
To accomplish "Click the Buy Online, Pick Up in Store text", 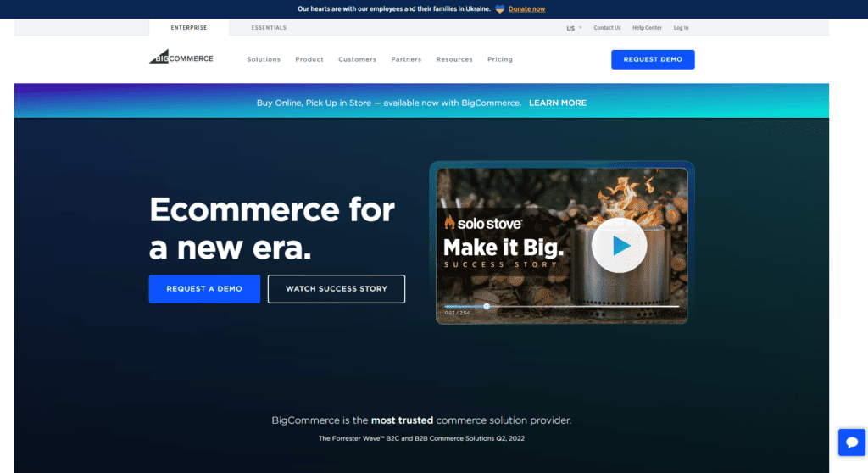I will click(x=388, y=103).
